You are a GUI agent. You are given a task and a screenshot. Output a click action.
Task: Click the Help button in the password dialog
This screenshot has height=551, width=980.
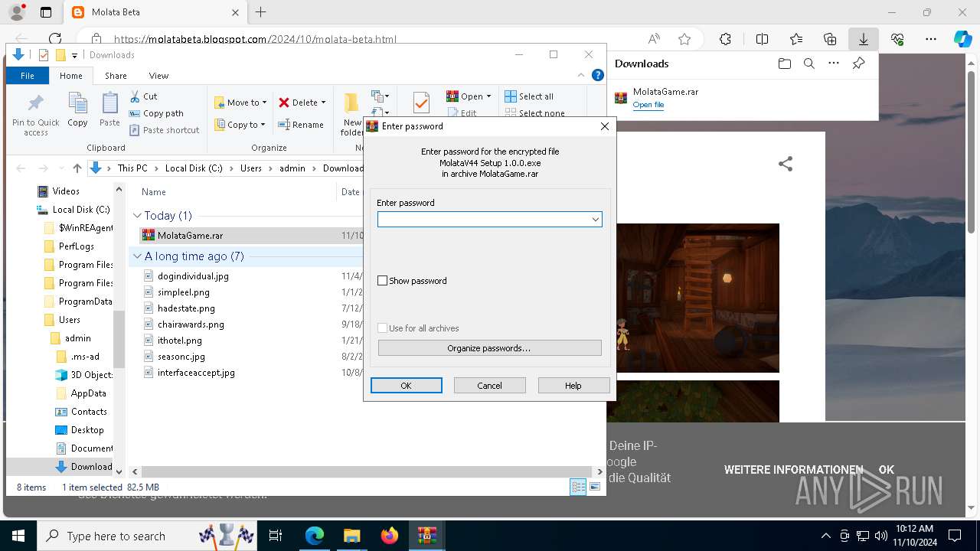click(x=573, y=386)
